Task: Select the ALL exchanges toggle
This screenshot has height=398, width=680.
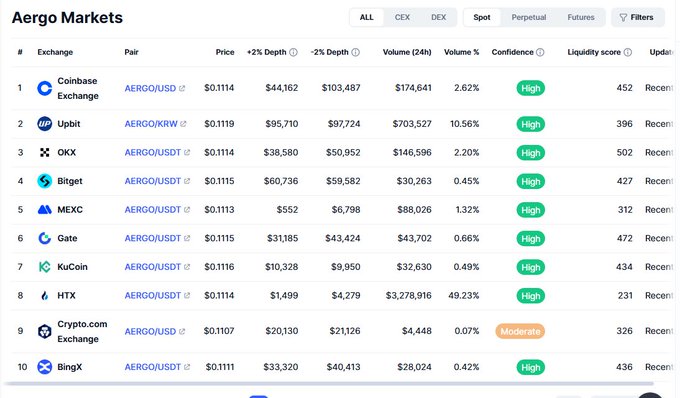Action: coord(366,17)
